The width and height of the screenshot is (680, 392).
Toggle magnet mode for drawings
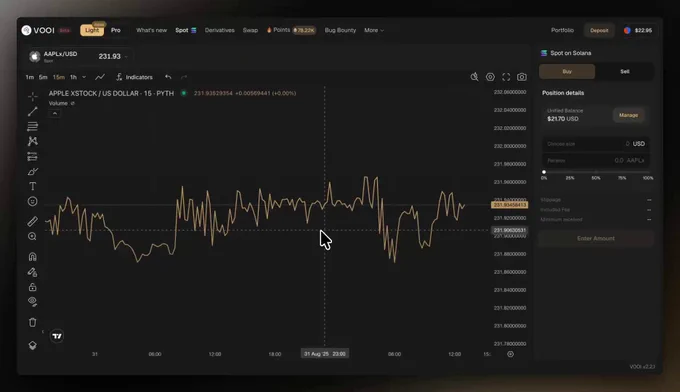33,256
